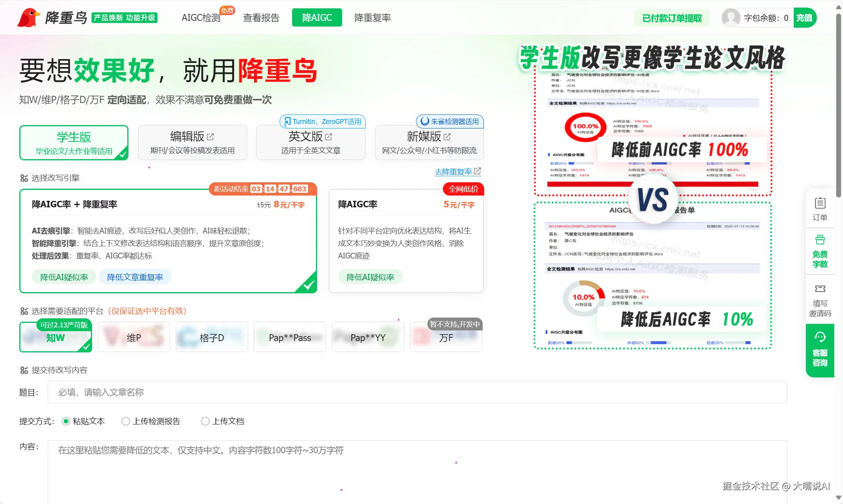The image size is (843, 504).
Task: Click the user avatar icon
Action: point(730,18)
